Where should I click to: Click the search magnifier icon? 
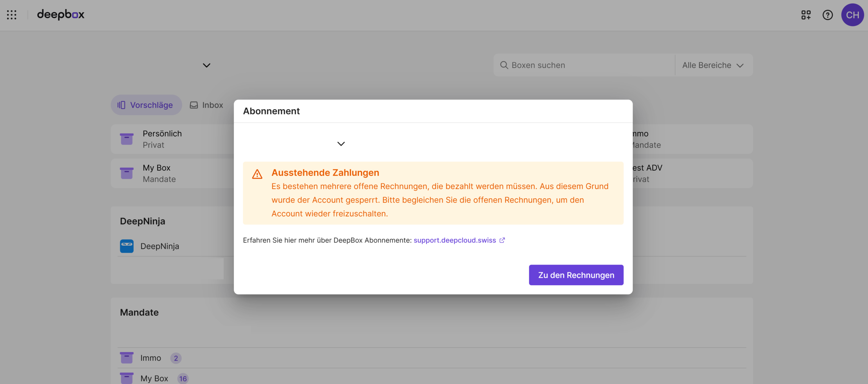(x=504, y=65)
